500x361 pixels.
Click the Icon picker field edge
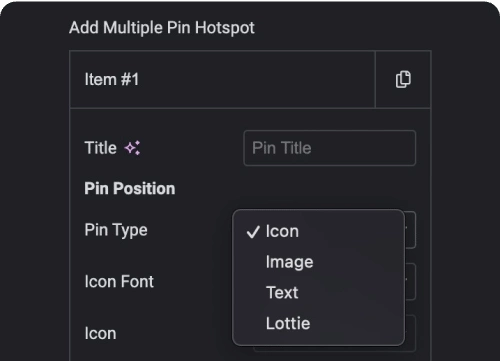(410, 333)
